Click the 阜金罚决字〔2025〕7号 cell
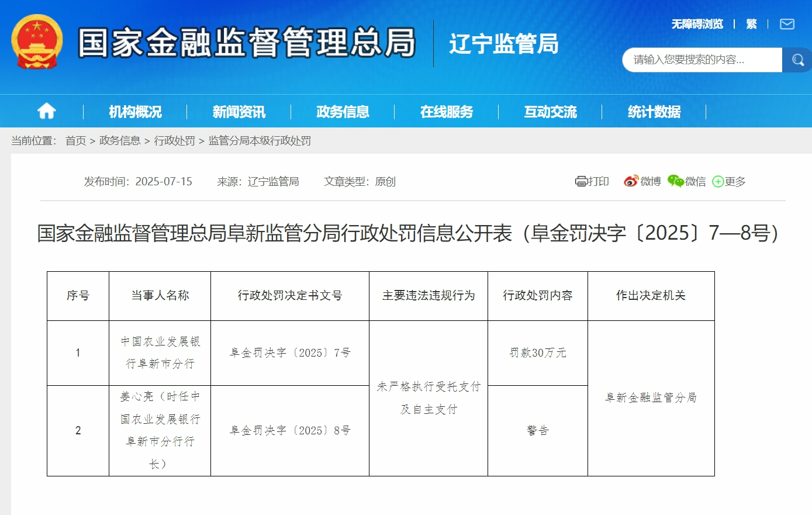The image size is (812, 515). (x=290, y=353)
